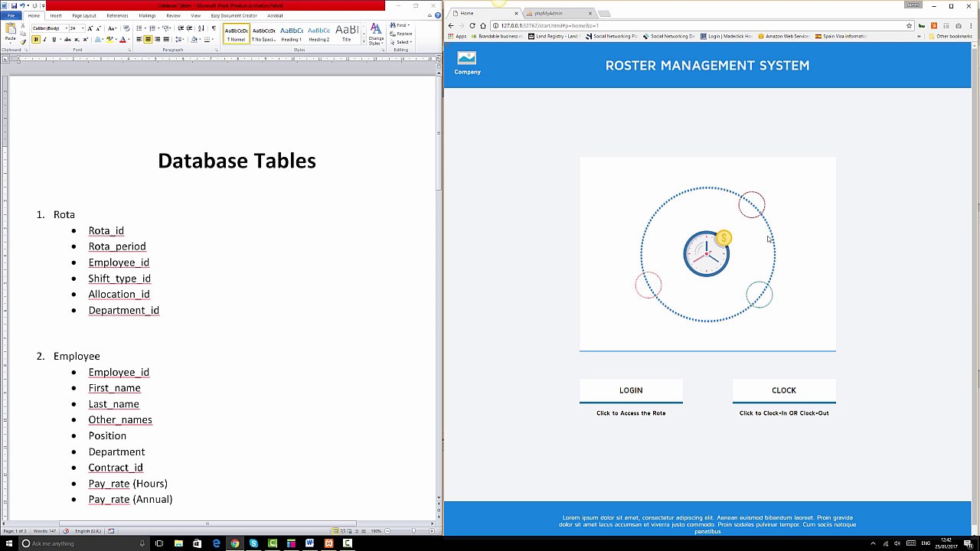Image resolution: width=980 pixels, height=551 pixels.
Task: Toggle Show/Hide paragraph marks
Action: click(214, 28)
